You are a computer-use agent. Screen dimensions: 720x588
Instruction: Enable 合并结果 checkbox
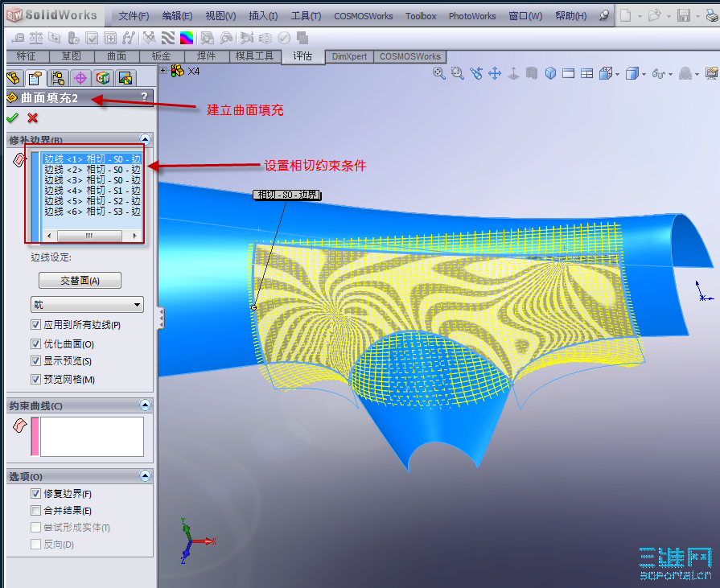(x=35, y=511)
